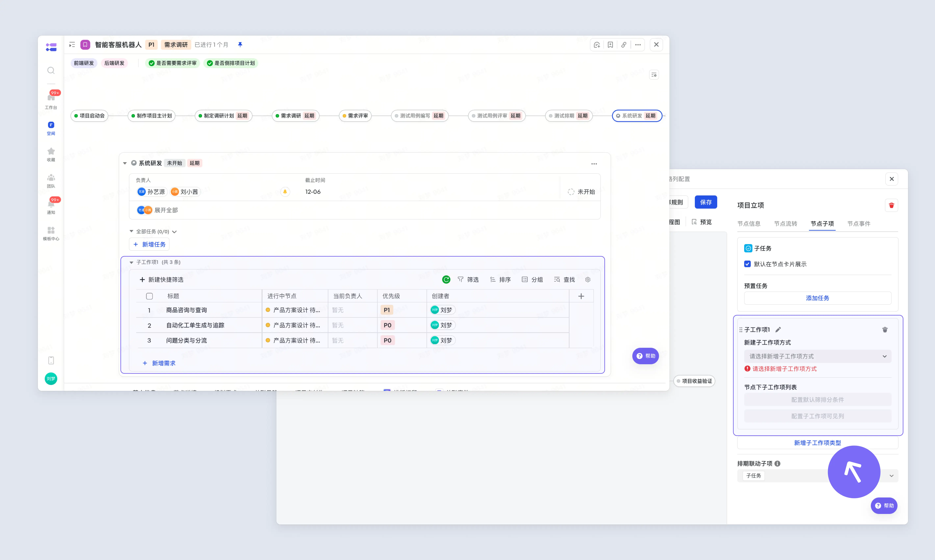Click the blue 保存 button
This screenshot has width=935, height=560.
(706, 202)
